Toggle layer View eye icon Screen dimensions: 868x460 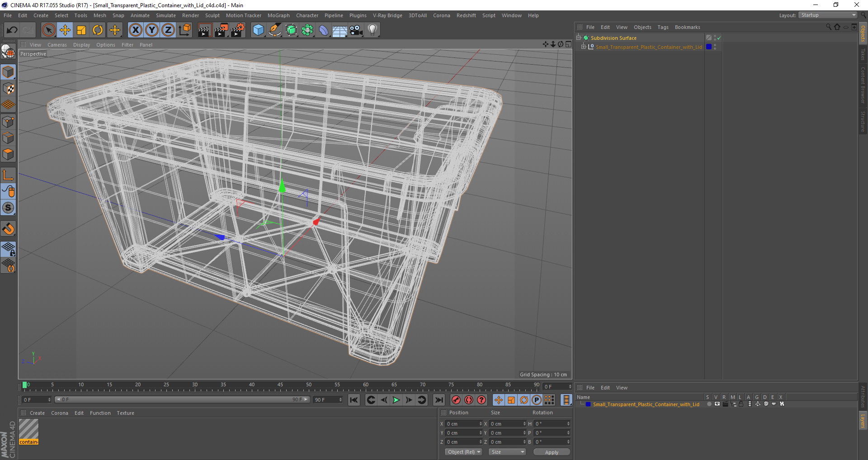coord(717,404)
